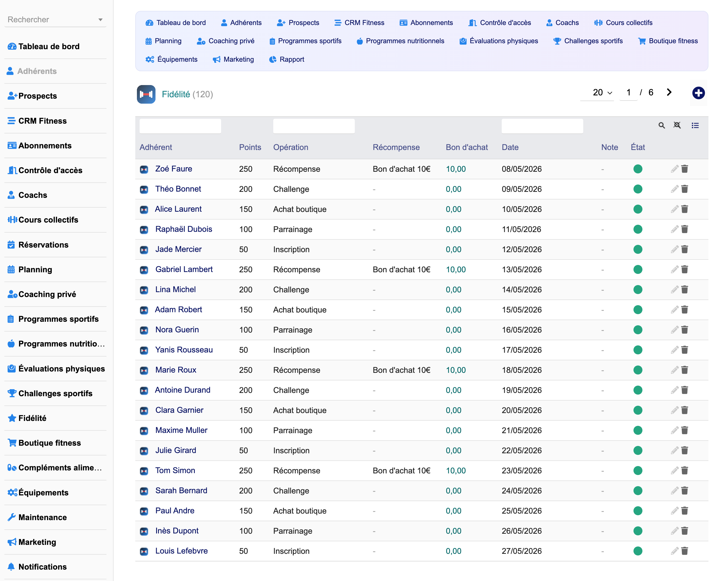
Task: Delete the Louis Lefebvre row via trash icon
Action: 685,551
